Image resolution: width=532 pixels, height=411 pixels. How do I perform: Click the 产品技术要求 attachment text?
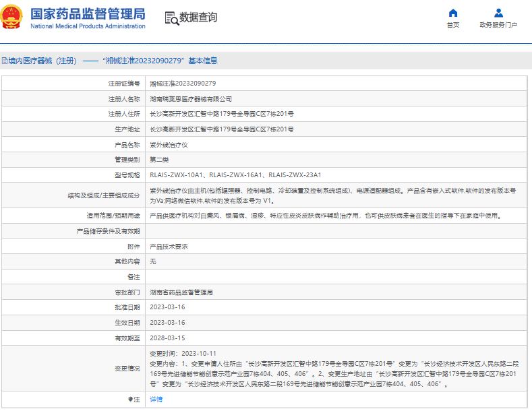tap(169, 247)
